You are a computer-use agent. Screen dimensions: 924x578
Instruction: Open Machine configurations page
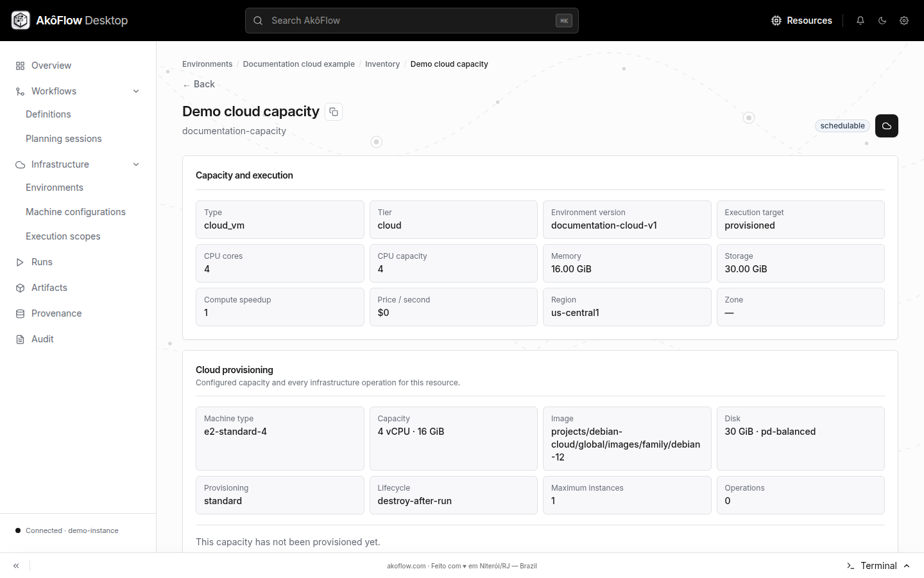coord(76,212)
